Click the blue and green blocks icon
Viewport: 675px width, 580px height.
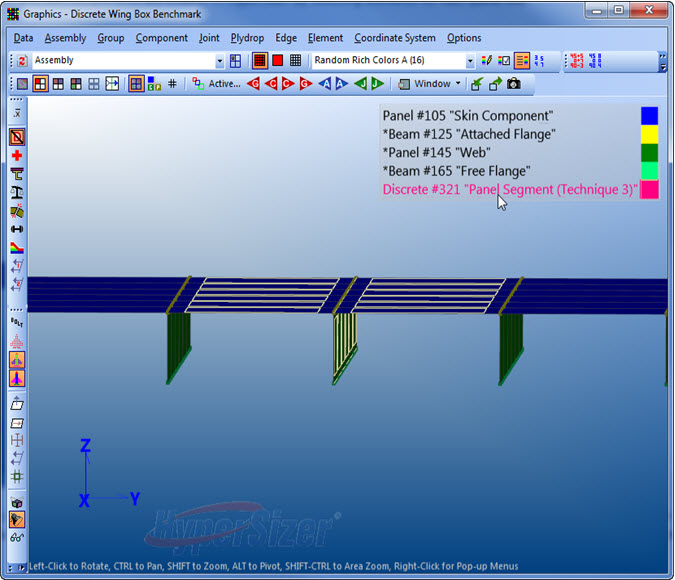click(154, 84)
